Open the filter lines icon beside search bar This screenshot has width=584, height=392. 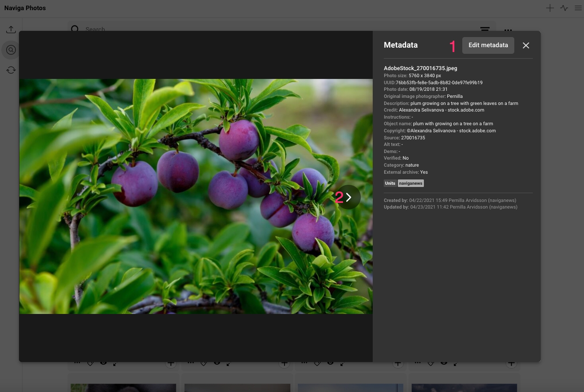click(x=485, y=29)
